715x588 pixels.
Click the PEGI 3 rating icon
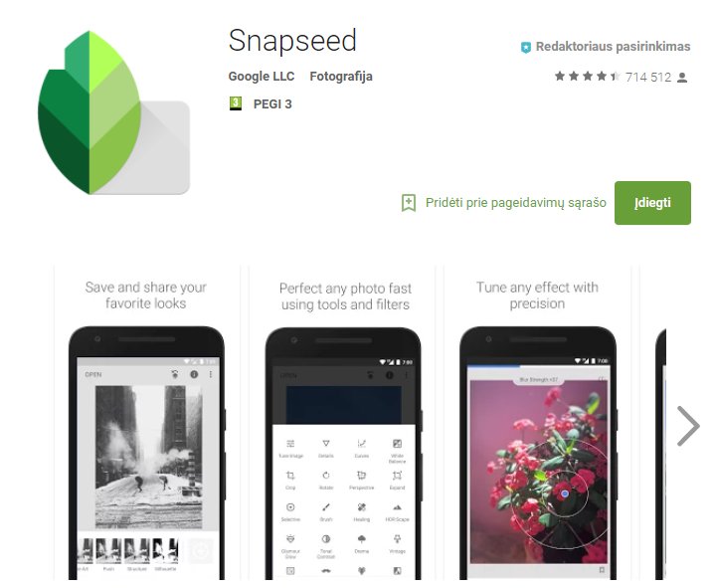coord(236,103)
